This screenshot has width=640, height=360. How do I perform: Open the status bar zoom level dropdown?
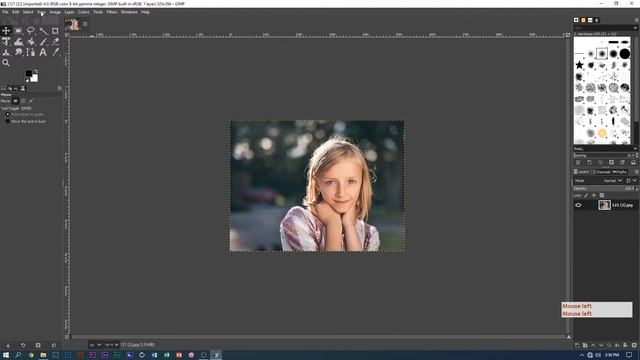click(x=111, y=345)
